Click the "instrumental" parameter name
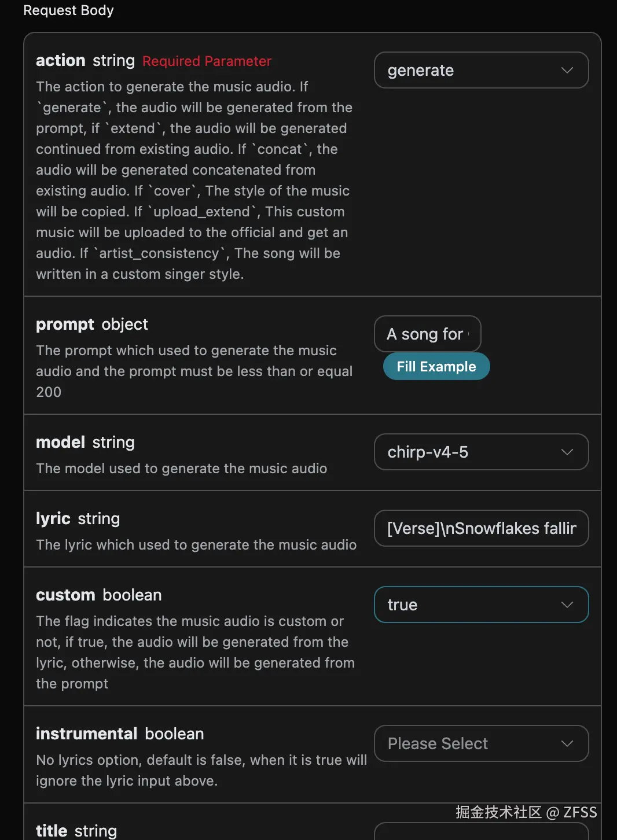The height and width of the screenshot is (840, 617). pos(87,734)
